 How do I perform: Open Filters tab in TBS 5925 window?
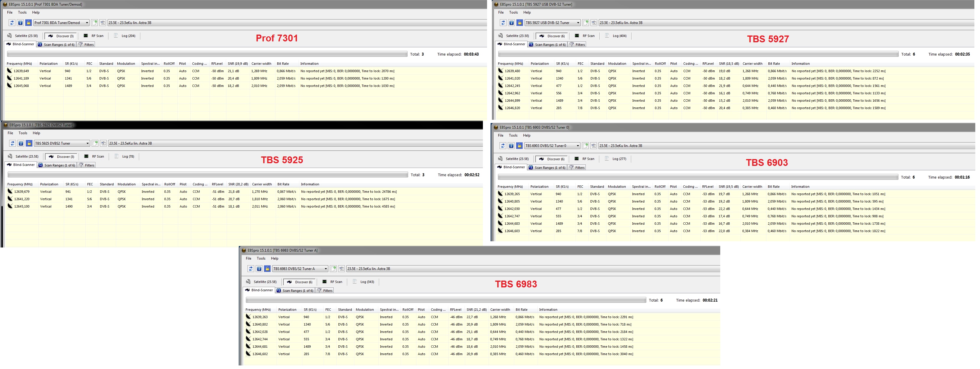pyautogui.click(x=86, y=165)
